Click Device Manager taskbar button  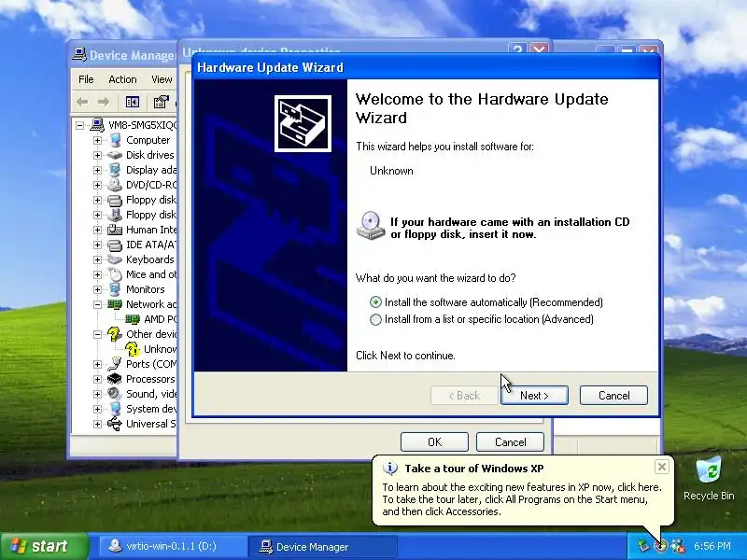pos(323,546)
